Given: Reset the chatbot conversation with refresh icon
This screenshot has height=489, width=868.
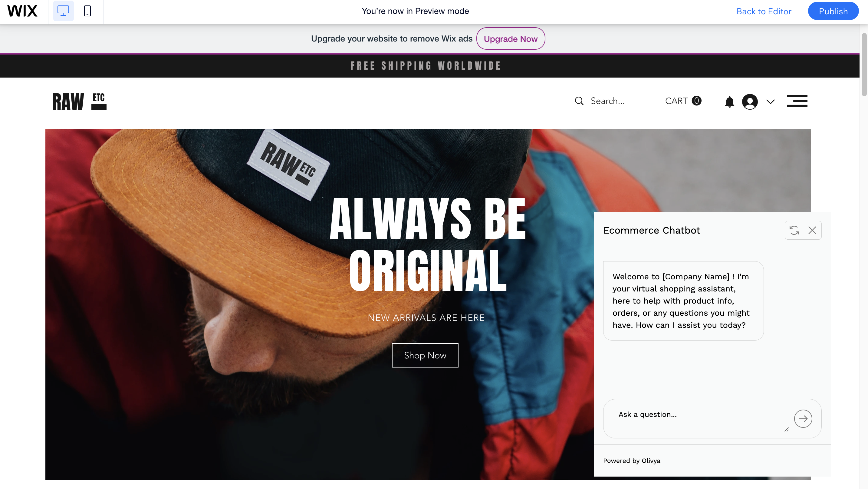Looking at the screenshot, I should [794, 230].
